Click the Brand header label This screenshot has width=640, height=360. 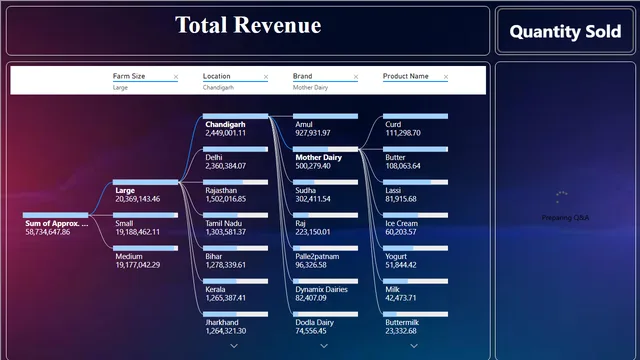tap(302, 76)
